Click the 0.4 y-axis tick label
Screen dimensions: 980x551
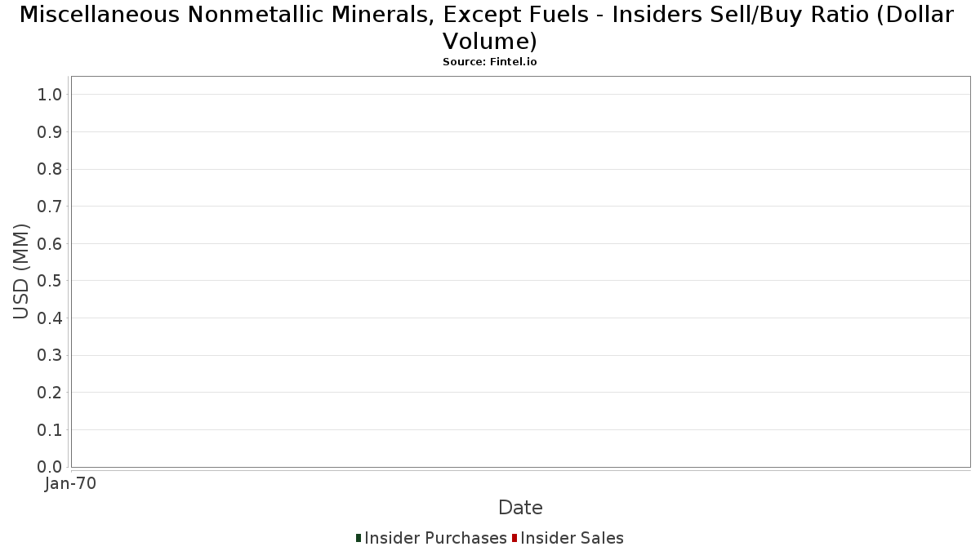(50, 318)
